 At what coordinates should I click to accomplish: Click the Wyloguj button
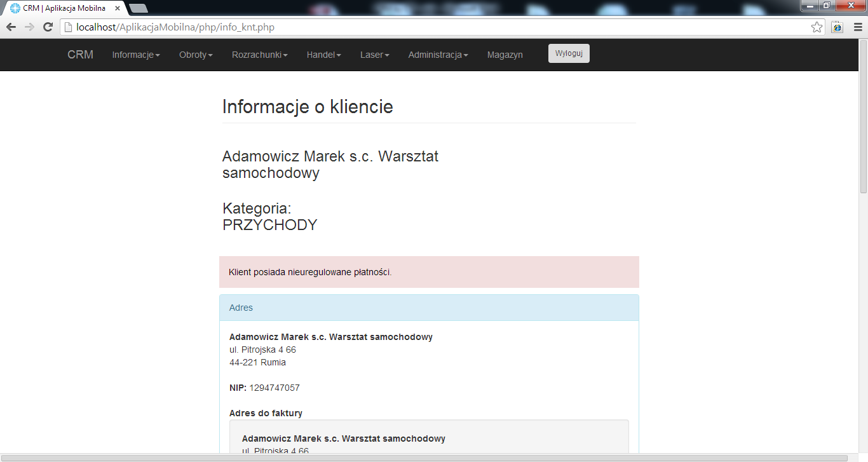(569, 53)
